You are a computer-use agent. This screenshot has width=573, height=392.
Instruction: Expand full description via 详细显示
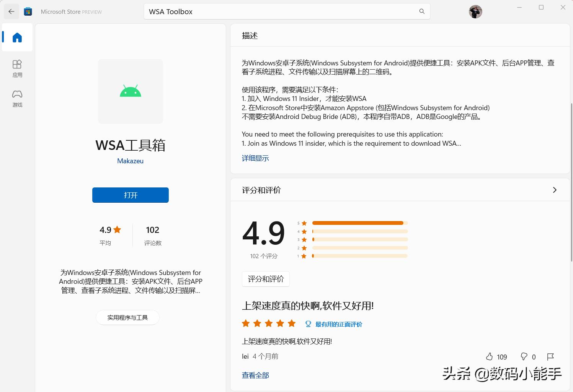[x=255, y=158]
